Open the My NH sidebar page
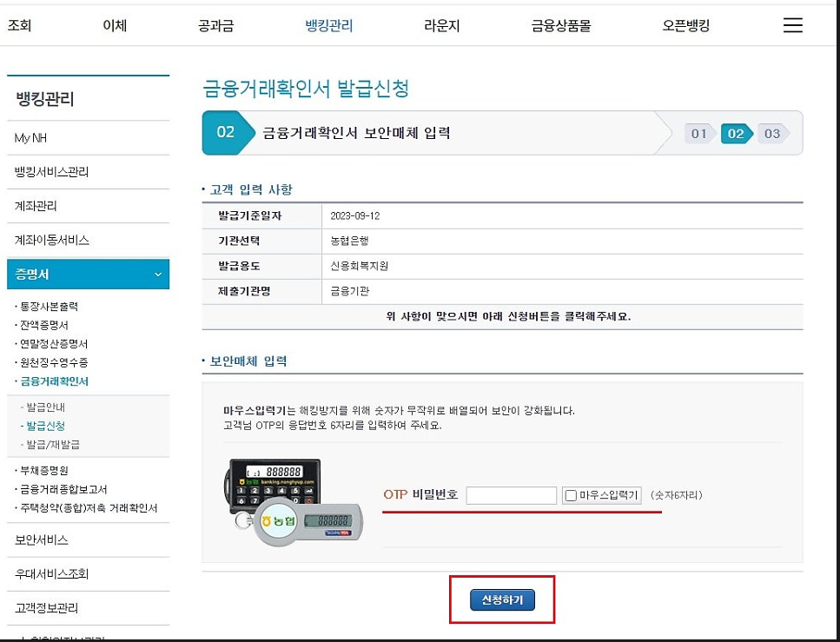This screenshot has width=840, height=642. point(31,137)
